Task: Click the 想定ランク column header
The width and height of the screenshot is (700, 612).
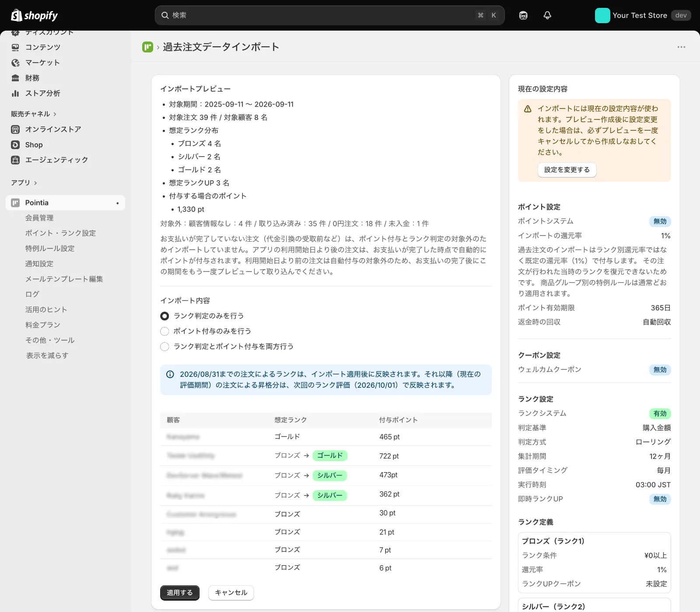Action: [290, 420]
